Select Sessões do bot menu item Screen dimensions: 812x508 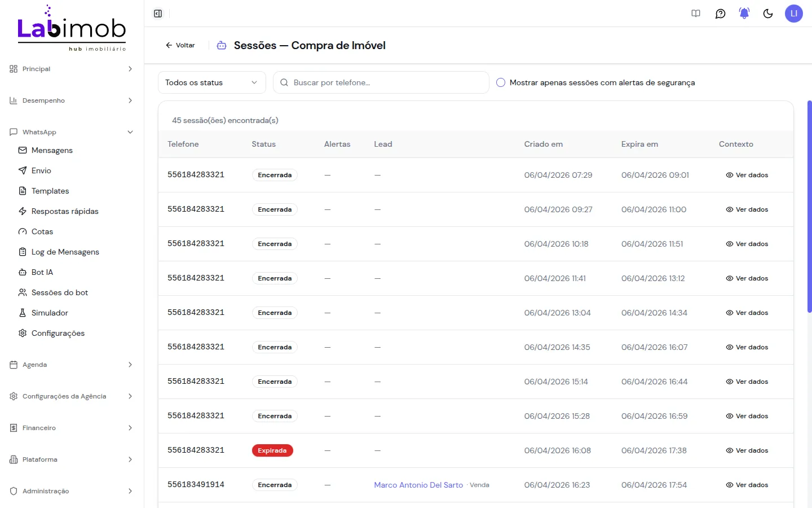click(x=60, y=292)
